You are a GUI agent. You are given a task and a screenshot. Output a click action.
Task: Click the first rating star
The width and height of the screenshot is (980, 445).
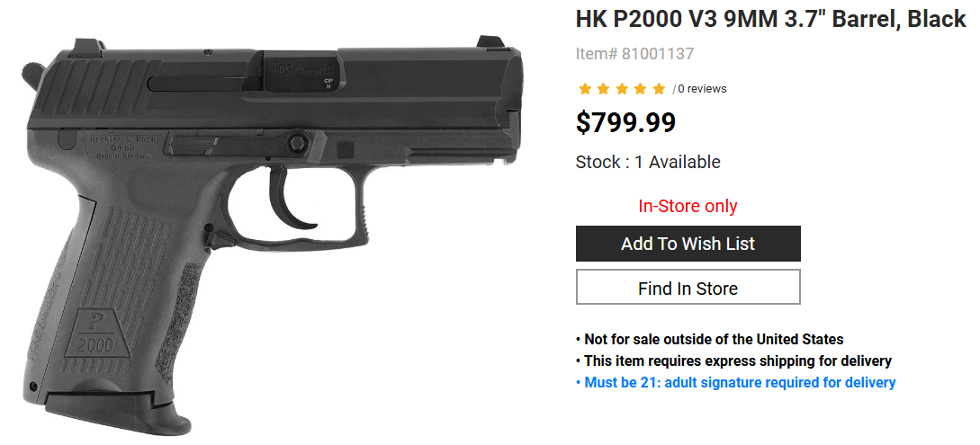[585, 89]
